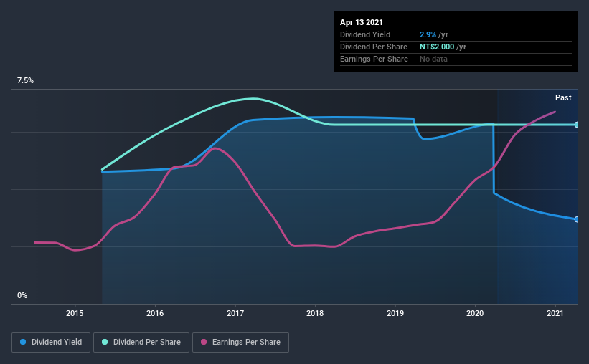The width and height of the screenshot is (589, 364).
Task: Click the 2.9% dividend yield value
Action: click(x=428, y=34)
